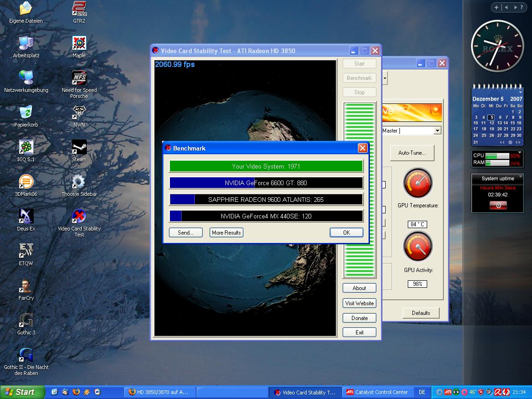Click the GPU Activity gauge
Viewport: 532px width, 399px height.
click(x=417, y=247)
